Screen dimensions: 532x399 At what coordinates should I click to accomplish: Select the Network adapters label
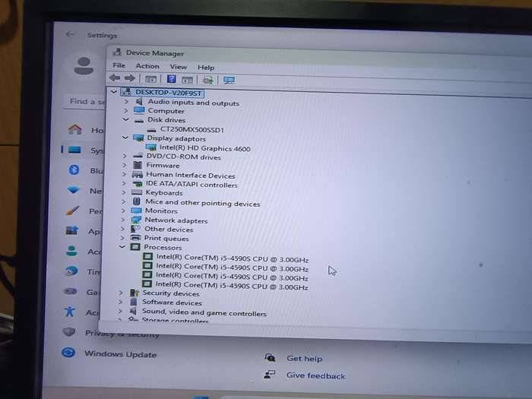[176, 220]
